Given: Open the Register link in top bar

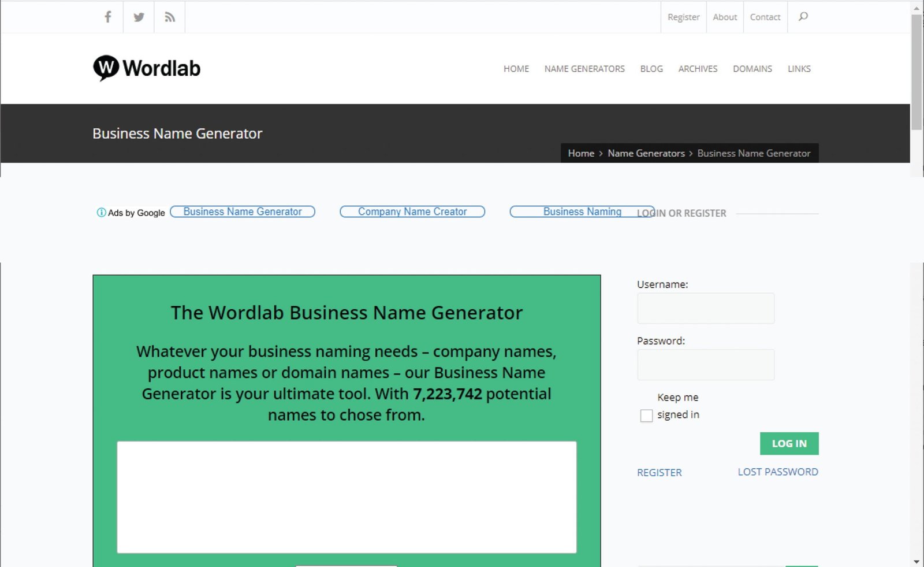Looking at the screenshot, I should point(683,17).
